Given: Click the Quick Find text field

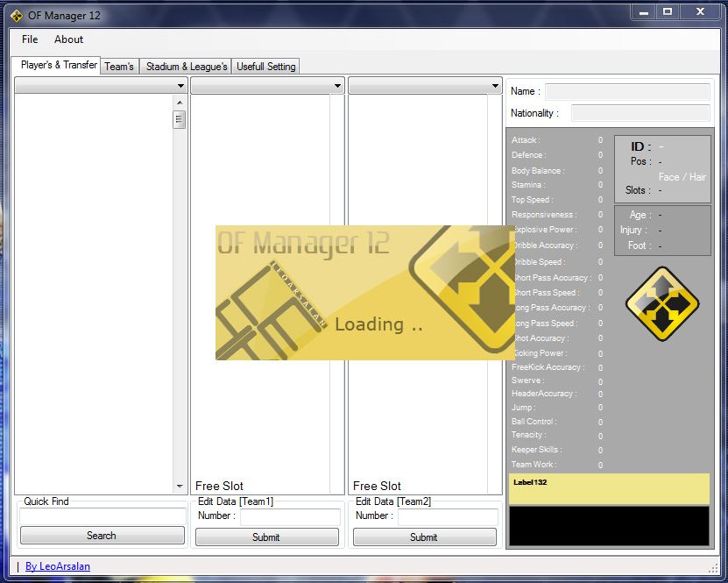Looking at the screenshot, I should coord(102,516).
